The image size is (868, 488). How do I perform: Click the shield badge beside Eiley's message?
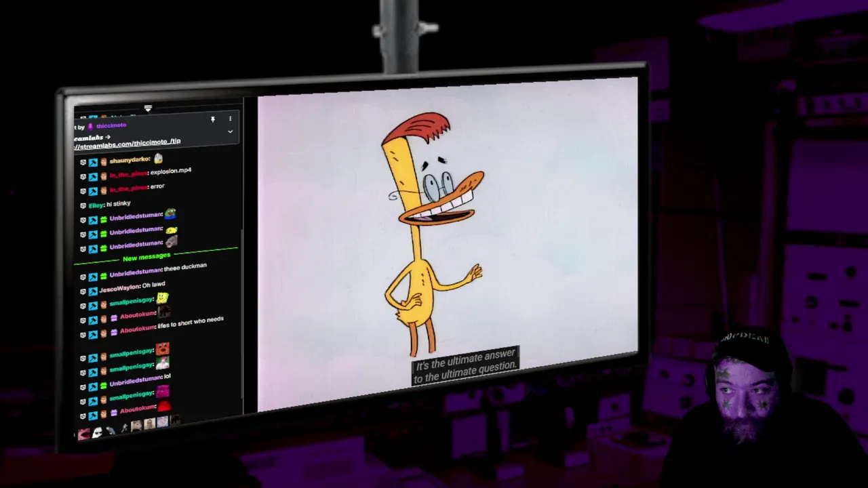(83, 205)
